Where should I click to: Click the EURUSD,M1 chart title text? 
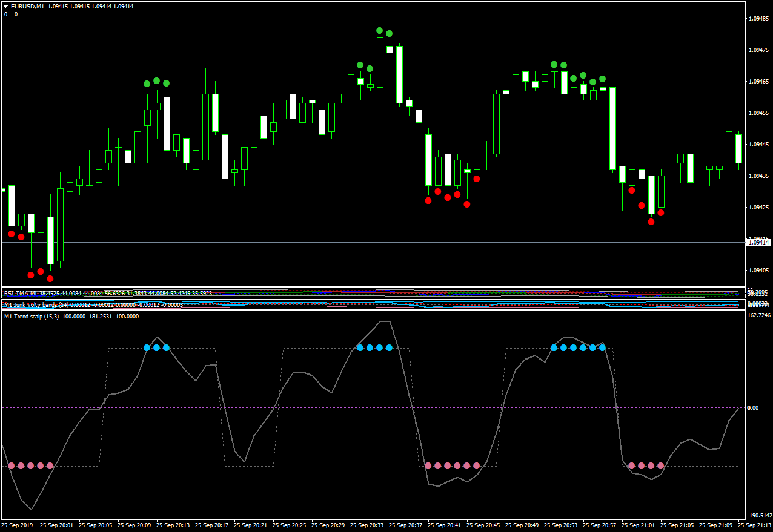(26, 6)
